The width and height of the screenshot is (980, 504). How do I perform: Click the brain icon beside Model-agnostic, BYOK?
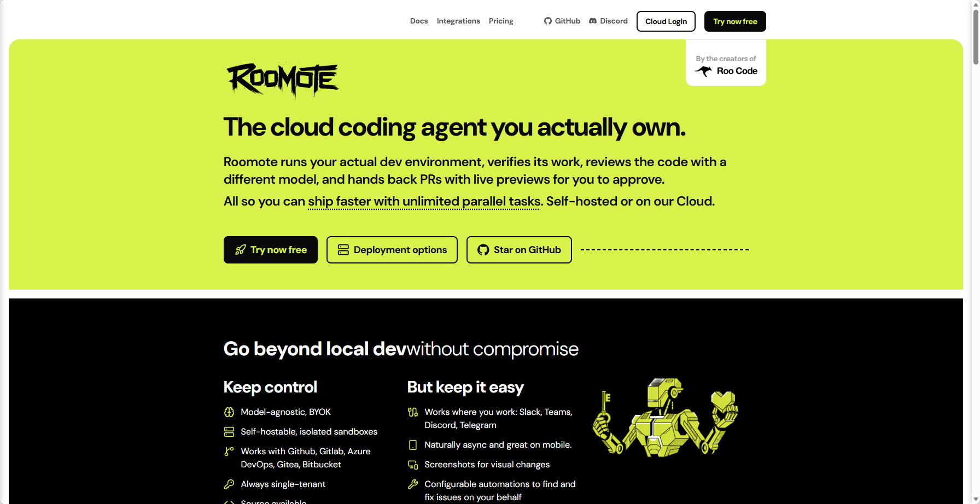coord(229,412)
